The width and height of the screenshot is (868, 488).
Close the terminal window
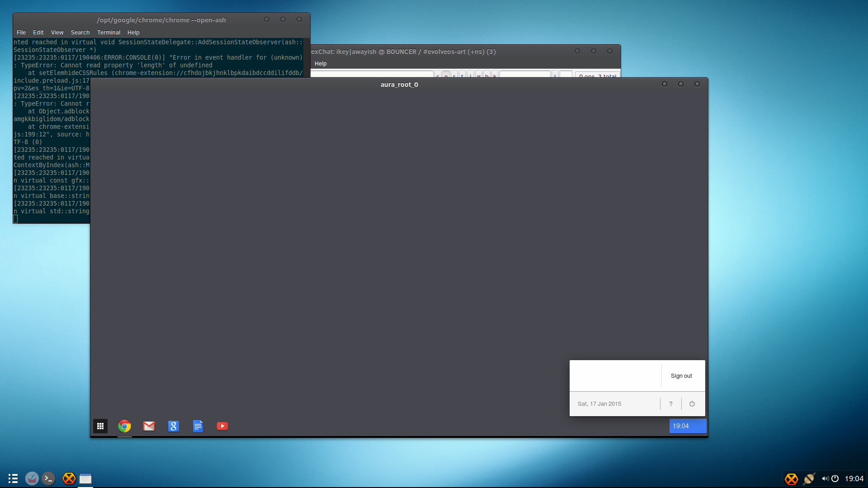tap(299, 19)
